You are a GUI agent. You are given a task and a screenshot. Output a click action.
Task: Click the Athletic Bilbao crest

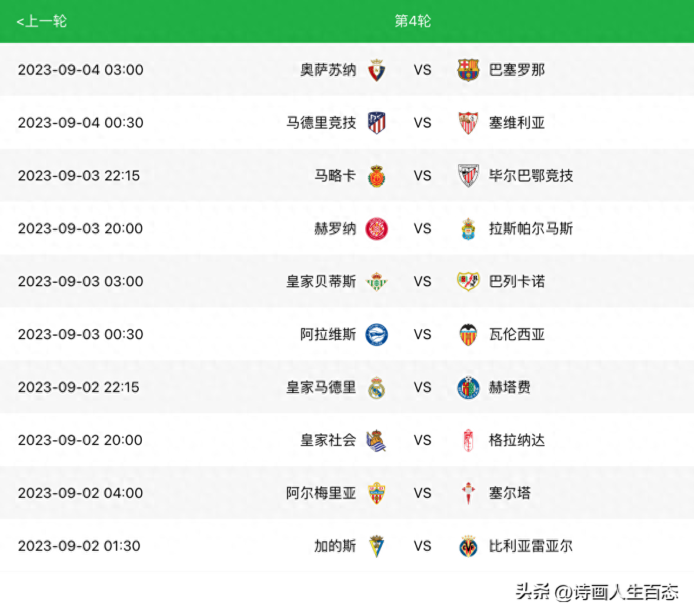[468, 176]
